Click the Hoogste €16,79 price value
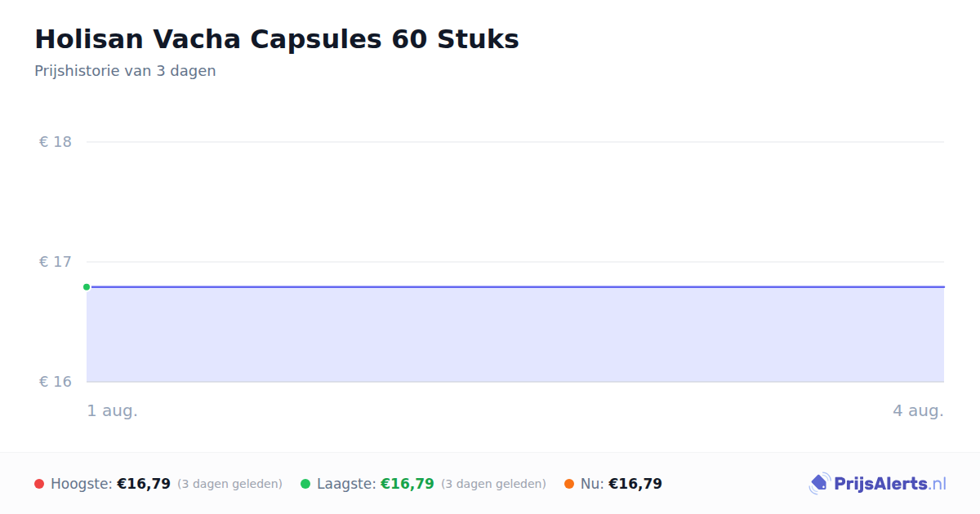 coord(144,484)
